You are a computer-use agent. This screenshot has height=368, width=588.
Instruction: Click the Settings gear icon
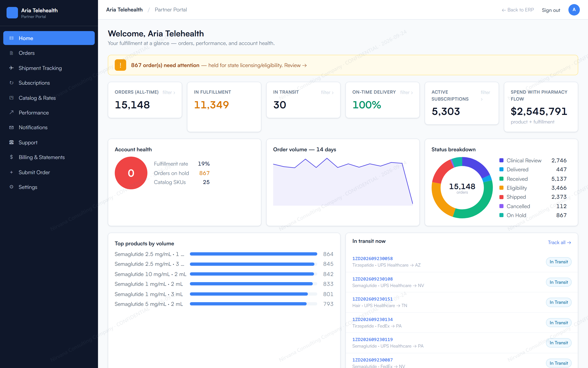click(x=11, y=187)
